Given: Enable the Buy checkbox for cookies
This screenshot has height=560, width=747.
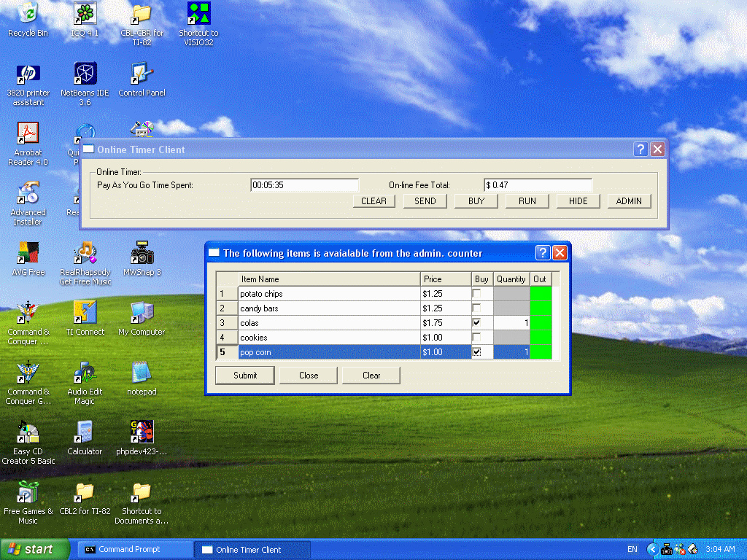Looking at the screenshot, I should 476,338.
